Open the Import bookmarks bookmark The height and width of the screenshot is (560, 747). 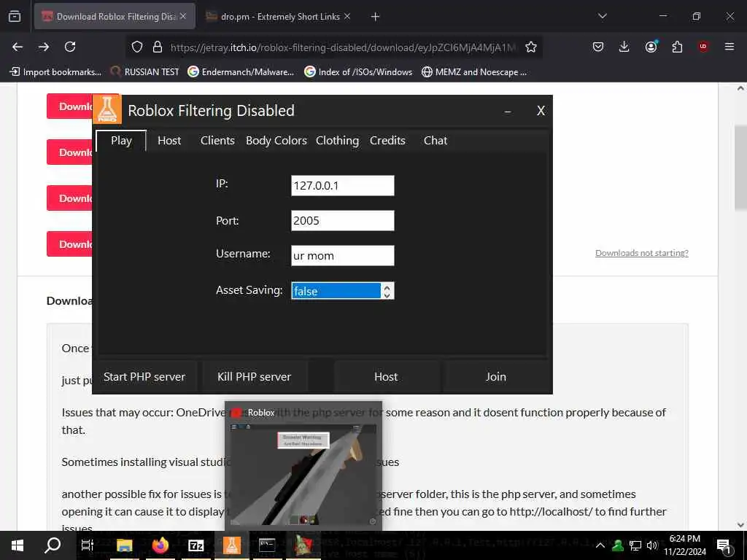pos(55,72)
